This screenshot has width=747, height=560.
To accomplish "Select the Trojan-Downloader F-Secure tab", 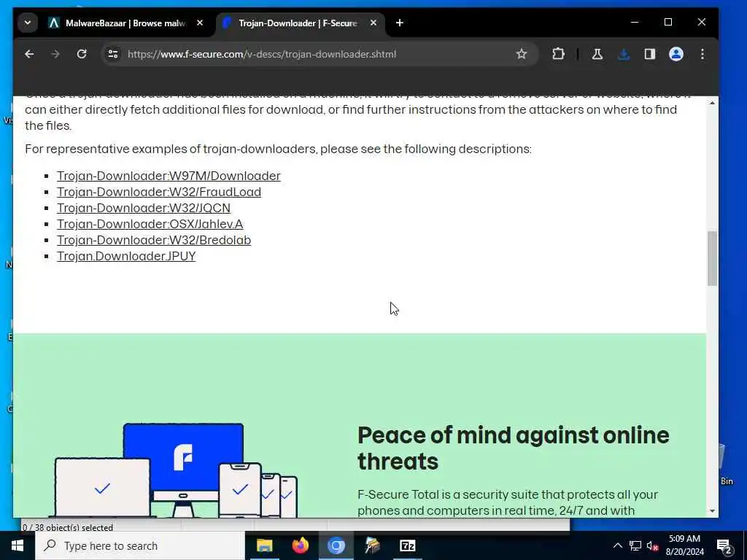I will point(298,23).
